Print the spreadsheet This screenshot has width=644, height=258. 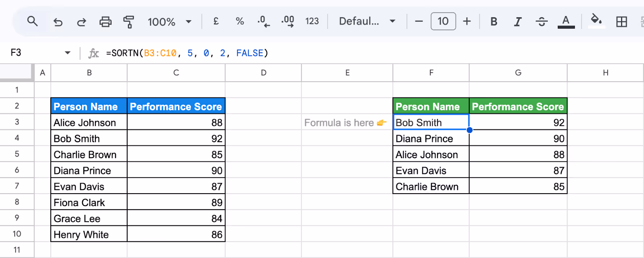pyautogui.click(x=105, y=22)
